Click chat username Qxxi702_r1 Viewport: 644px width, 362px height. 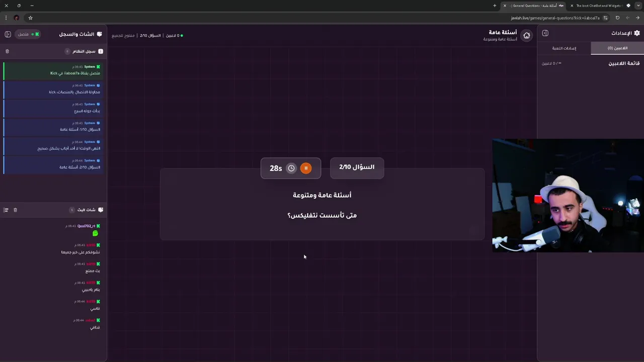[86, 226]
